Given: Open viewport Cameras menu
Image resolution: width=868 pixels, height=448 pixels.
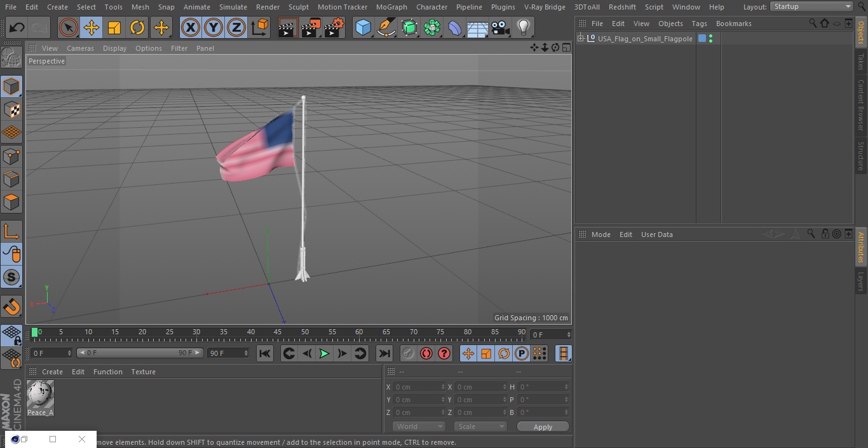Looking at the screenshot, I should click(x=80, y=48).
